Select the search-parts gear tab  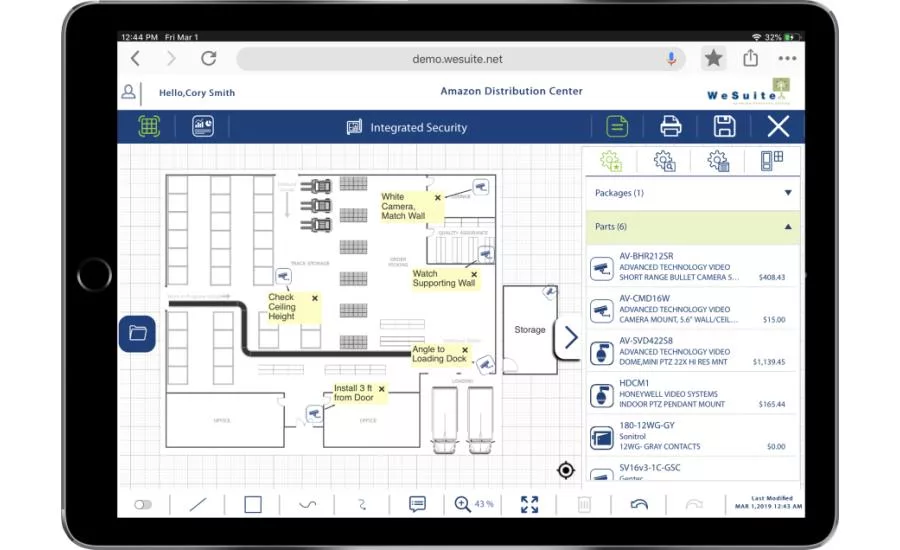click(665, 161)
